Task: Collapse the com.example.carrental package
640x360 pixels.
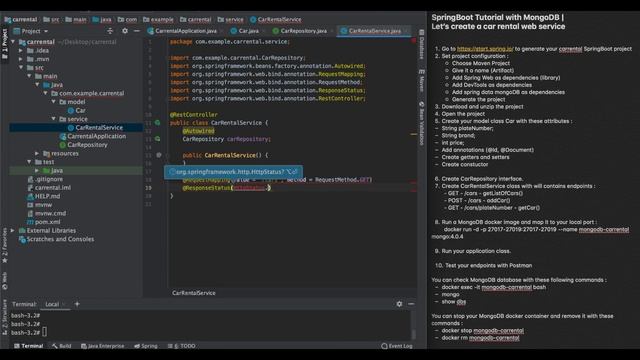Action: [45, 93]
